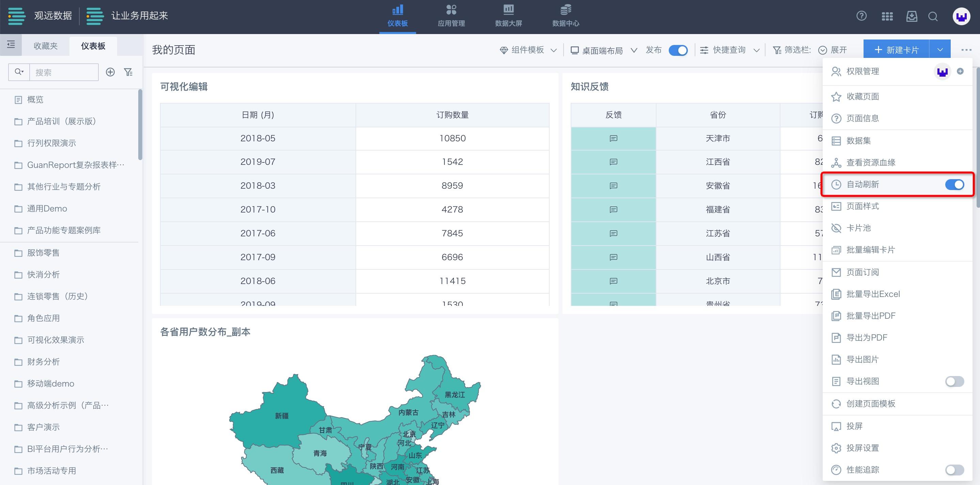Toggle the 发布 publish switch
This screenshot has height=485, width=980.
(678, 50)
